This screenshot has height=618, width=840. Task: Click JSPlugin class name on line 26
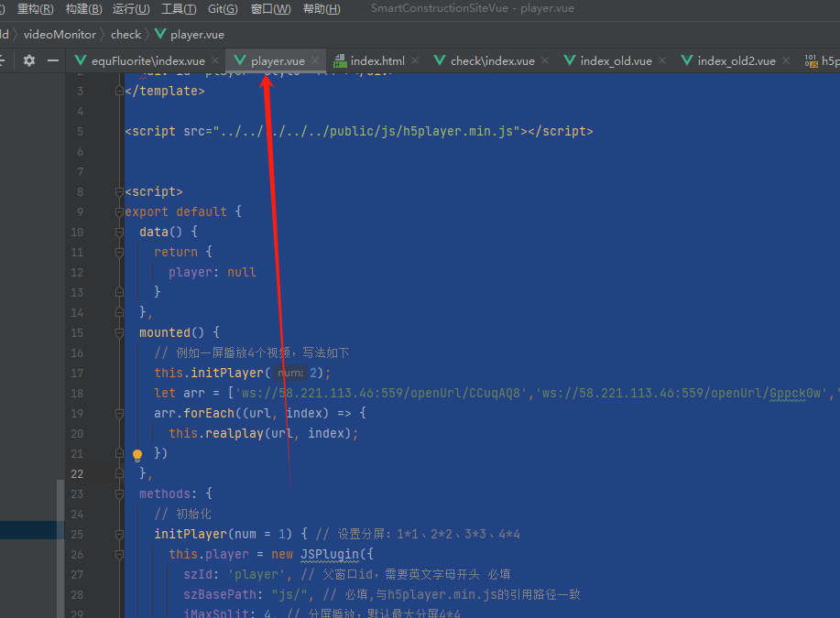coord(330,554)
